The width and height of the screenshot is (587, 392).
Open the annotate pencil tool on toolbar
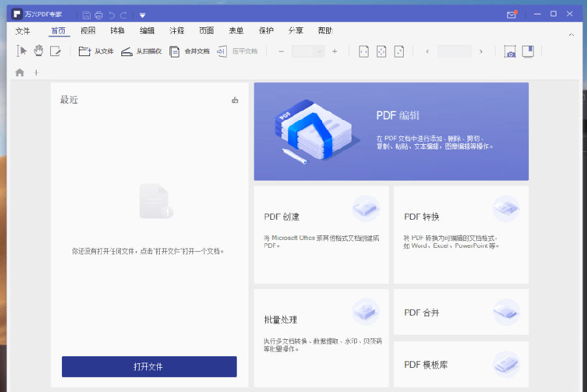55,51
